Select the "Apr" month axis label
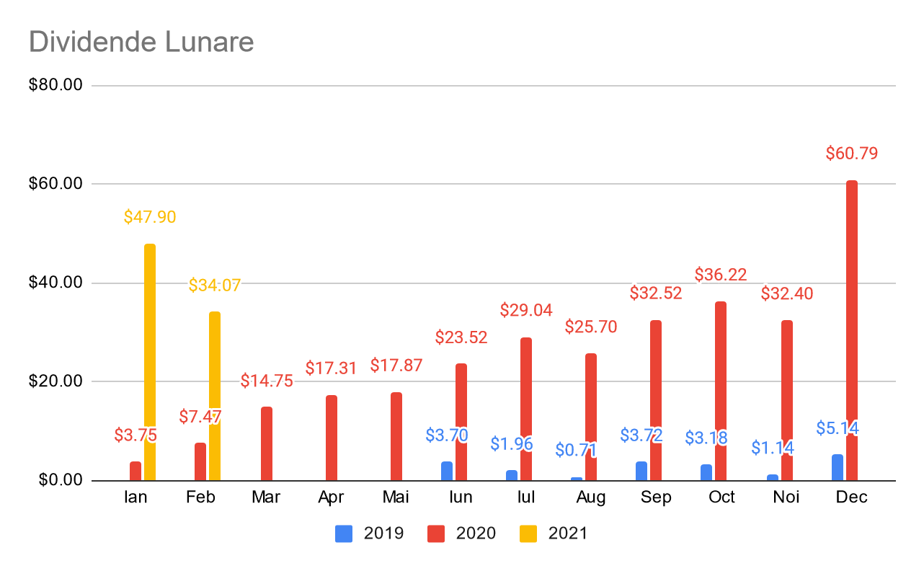 pyautogui.click(x=331, y=497)
